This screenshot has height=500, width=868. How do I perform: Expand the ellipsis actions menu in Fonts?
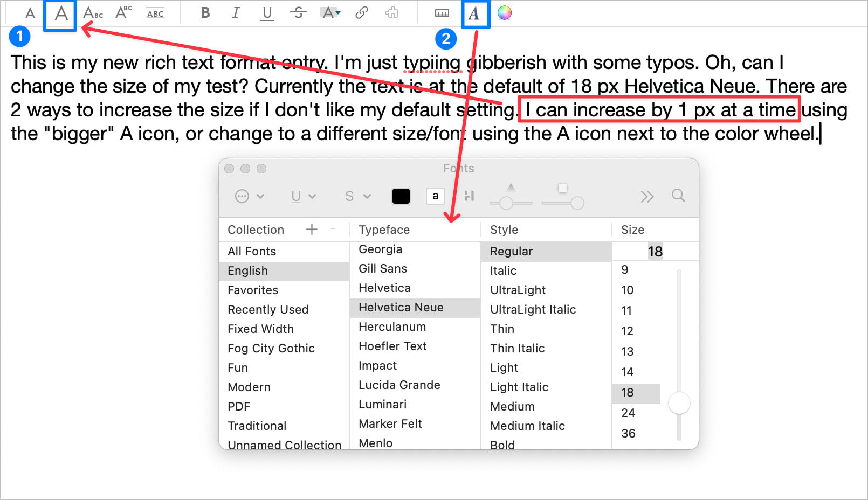[x=249, y=196]
